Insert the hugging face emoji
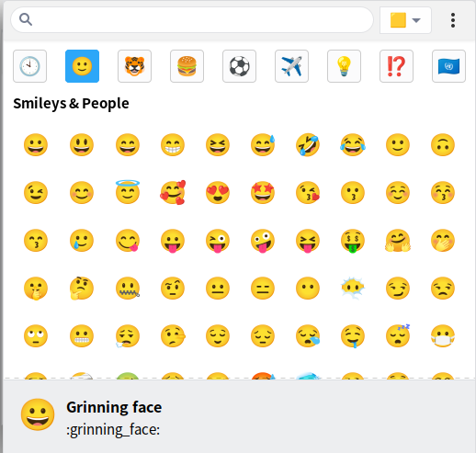476x453 pixels. tap(398, 241)
